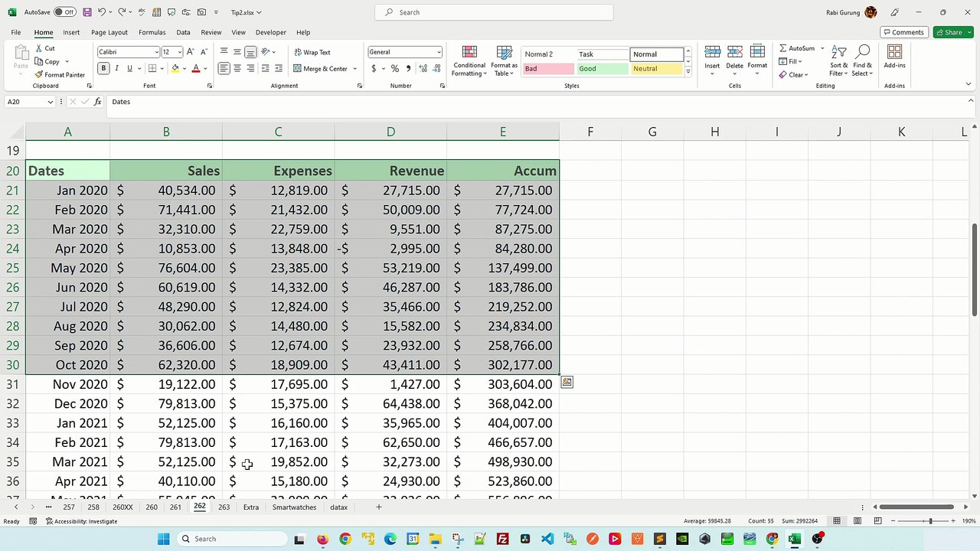Adjust the zoom slider in status bar
Screen dimensions: 980x551
(x=930, y=521)
